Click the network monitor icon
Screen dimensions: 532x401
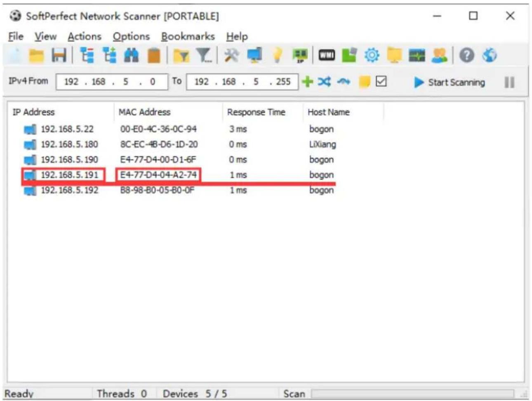(x=254, y=55)
